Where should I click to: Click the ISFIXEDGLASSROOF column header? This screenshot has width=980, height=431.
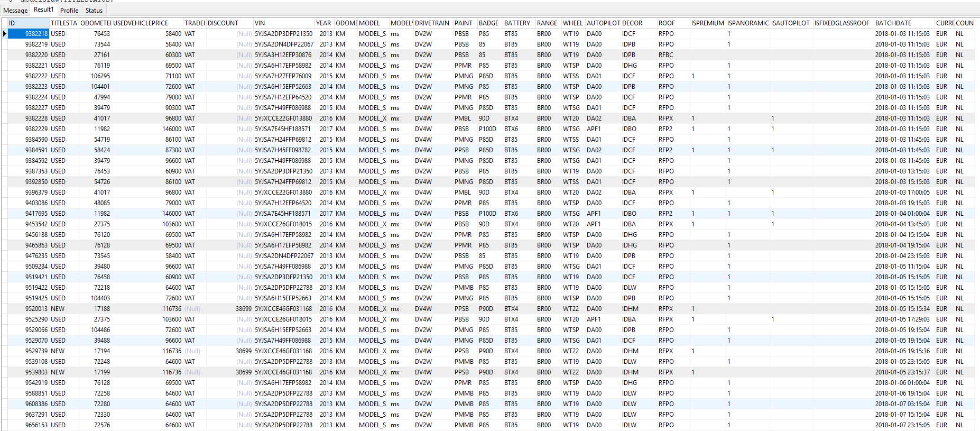pyautogui.click(x=843, y=23)
